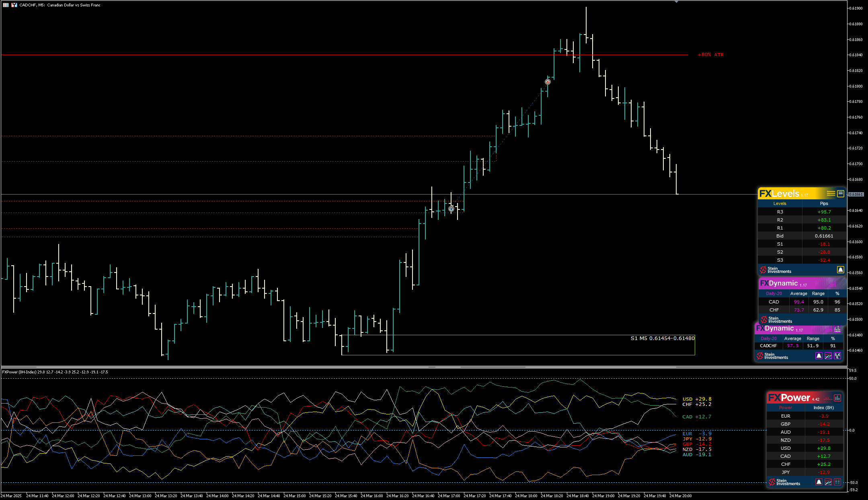Toggle the CADCHF FXDynamic histogram icon in header
The height and width of the screenshot is (500, 868).
tap(837, 329)
